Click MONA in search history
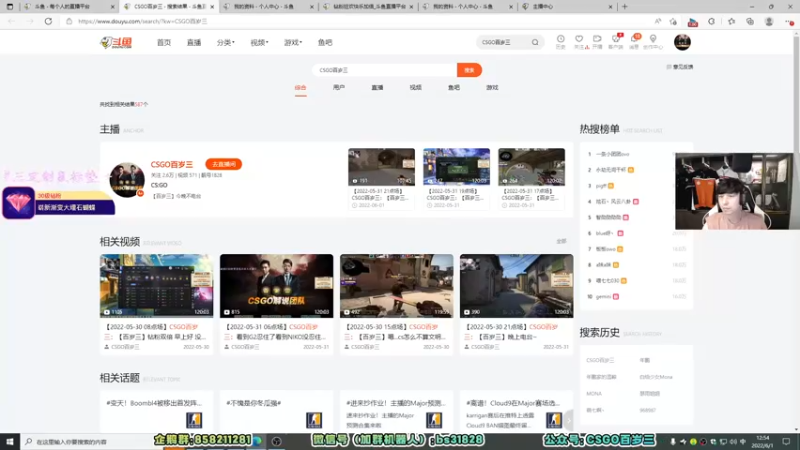Viewport: 800px width, 450px height. pos(594,394)
